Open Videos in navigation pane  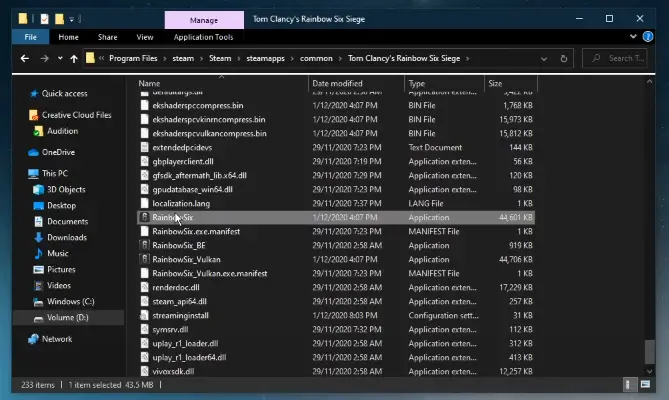(59, 285)
